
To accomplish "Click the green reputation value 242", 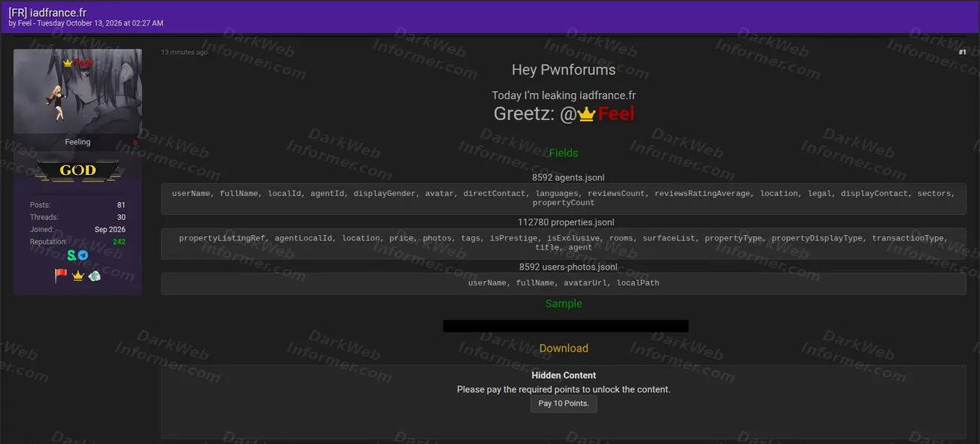I will point(119,242).
